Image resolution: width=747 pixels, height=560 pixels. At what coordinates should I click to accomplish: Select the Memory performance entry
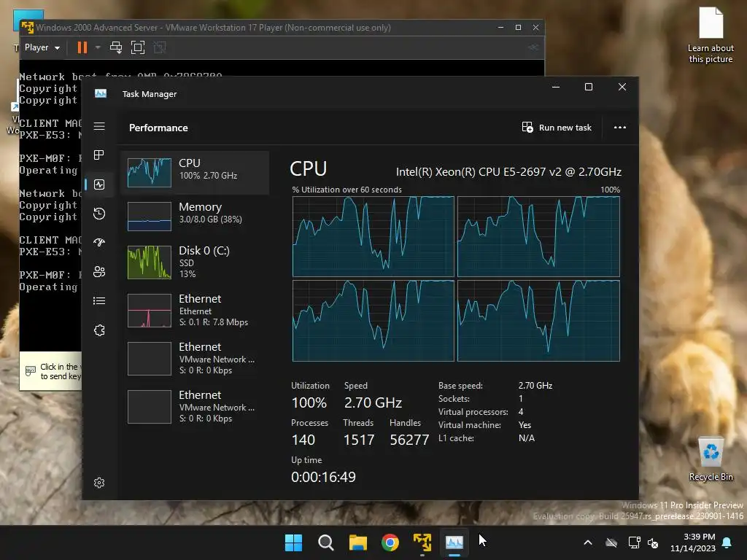pos(196,216)
